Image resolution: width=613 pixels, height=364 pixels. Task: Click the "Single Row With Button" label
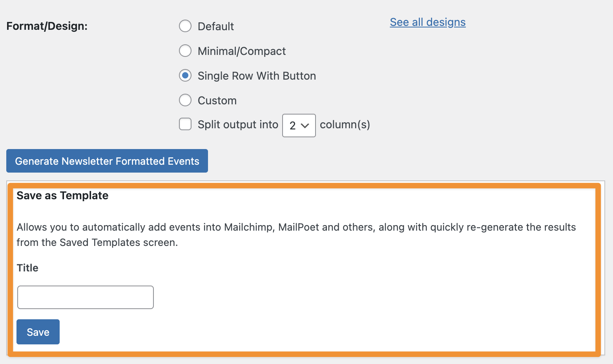[257, 76]
